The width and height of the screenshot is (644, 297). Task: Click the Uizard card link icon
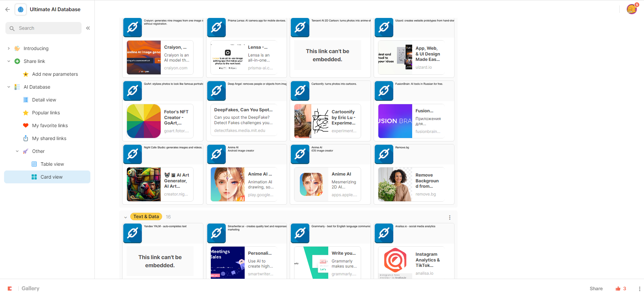click(x=384, y=27)
